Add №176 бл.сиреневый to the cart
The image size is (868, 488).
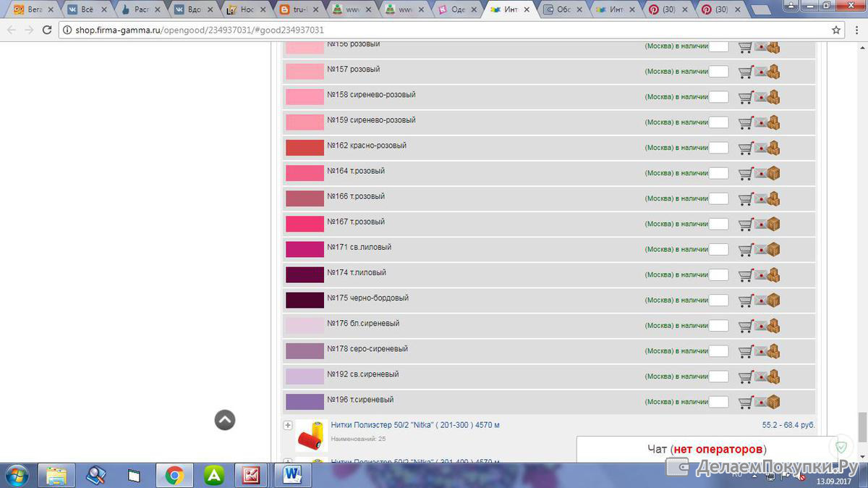click(x=745, y=325)
